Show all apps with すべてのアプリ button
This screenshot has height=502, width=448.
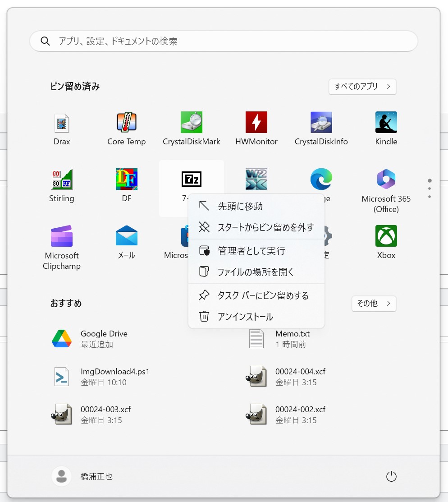[x=362, y=87]
